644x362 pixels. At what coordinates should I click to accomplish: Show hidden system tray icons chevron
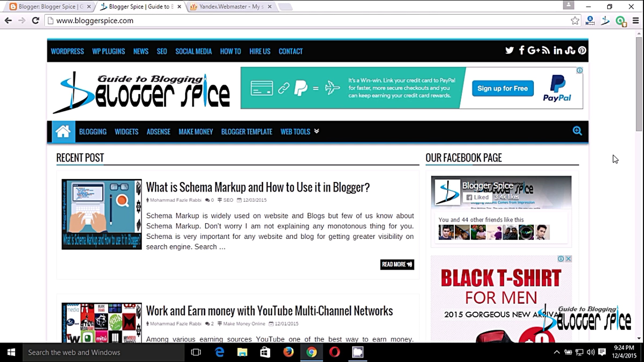pyautogui.click(x=557, y=352)
